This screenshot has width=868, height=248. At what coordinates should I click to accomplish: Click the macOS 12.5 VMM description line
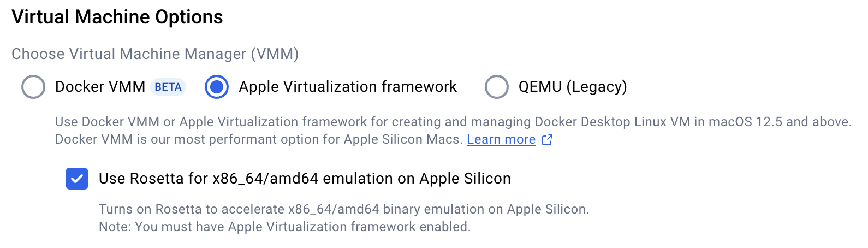point(453,122)
